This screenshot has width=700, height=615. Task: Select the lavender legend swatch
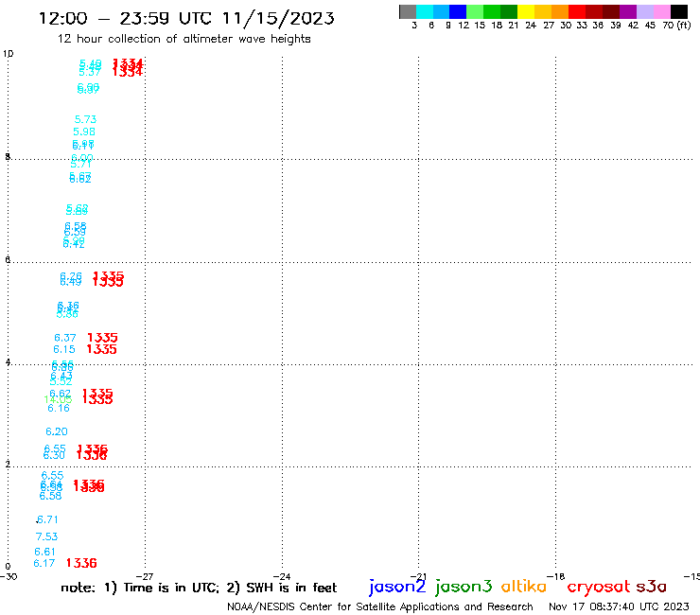[x=644, y=11]
